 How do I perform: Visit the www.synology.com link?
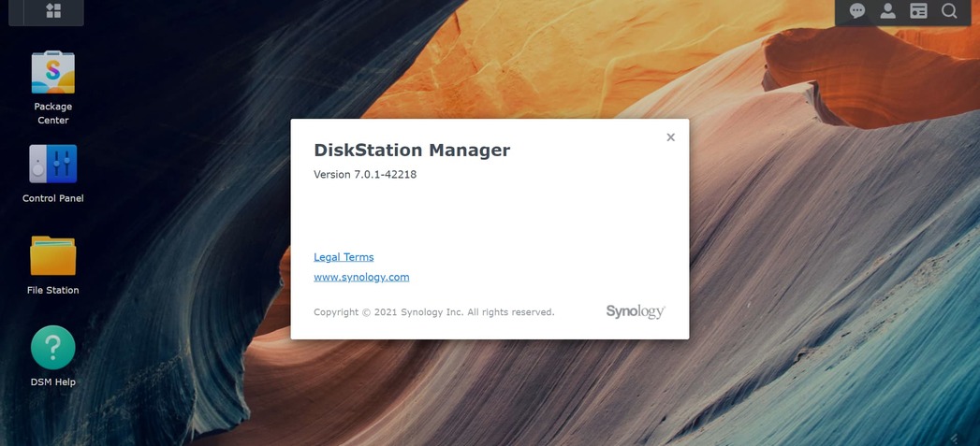[361, 277]
